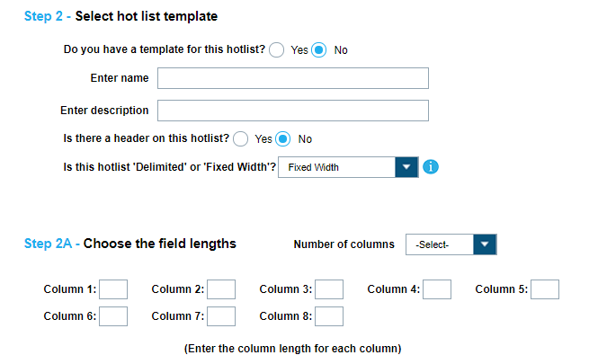Click the Enter description text field
The image size is (598, 364).
coord(292,111)
